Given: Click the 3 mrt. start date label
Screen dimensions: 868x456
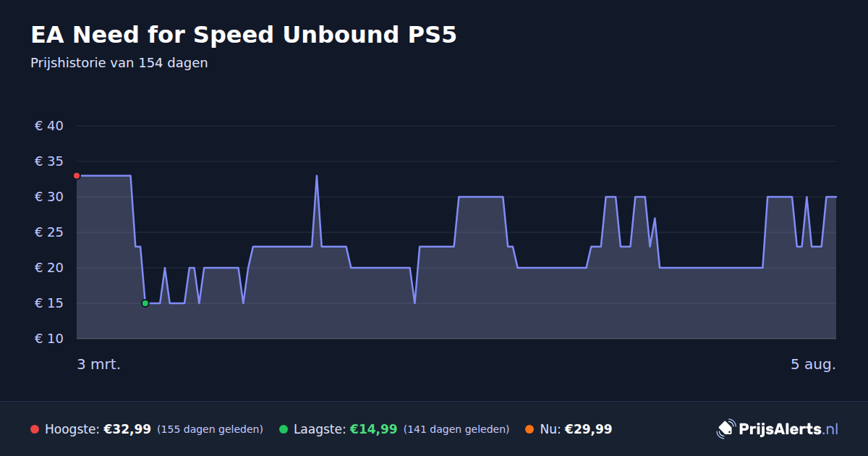Looking at the screenshot, I should [x=99, y=364].
